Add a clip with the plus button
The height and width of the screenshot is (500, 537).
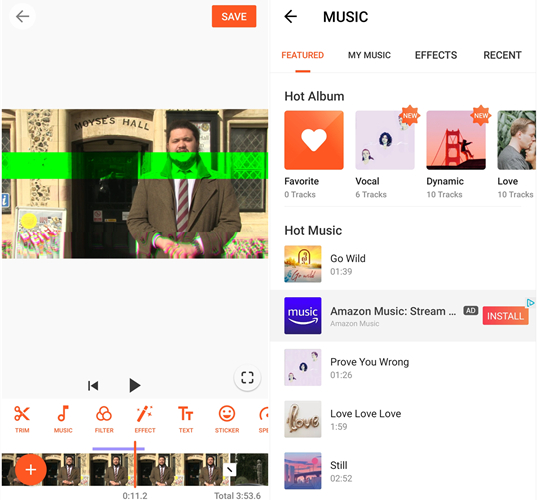[31, 470]
